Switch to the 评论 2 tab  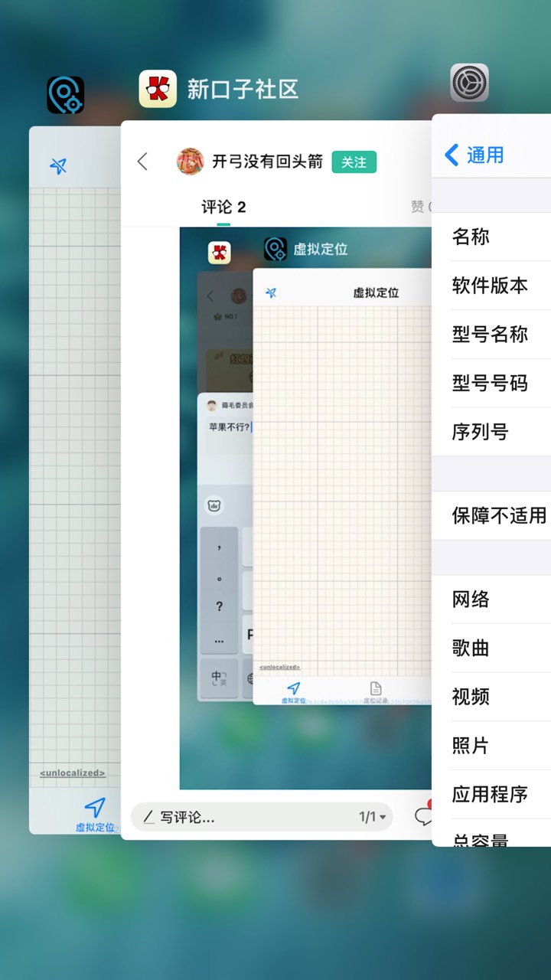click(223, 207)
